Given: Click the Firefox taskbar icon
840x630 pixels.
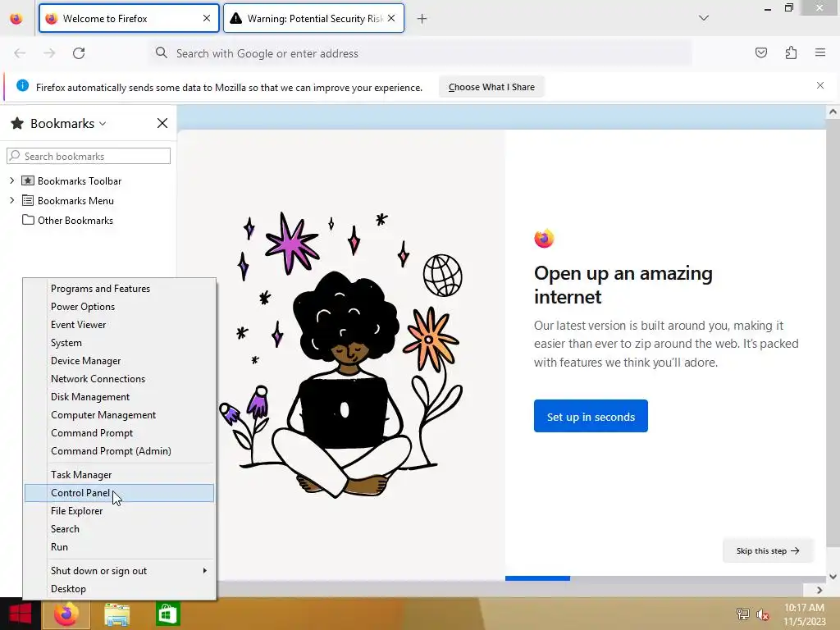Looking at the screenshot, I should (66, 614).
